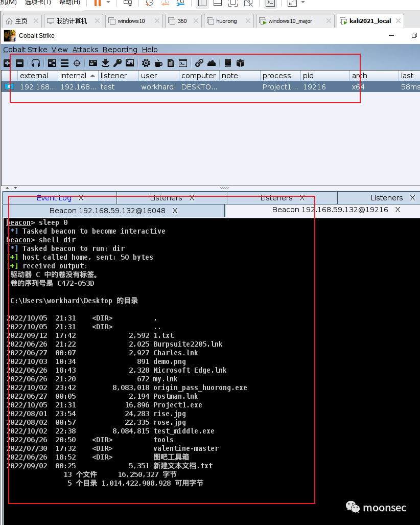This screenshot has width=420, height=525.
Task: Open help via the book icon
Action: coord(228,63)
